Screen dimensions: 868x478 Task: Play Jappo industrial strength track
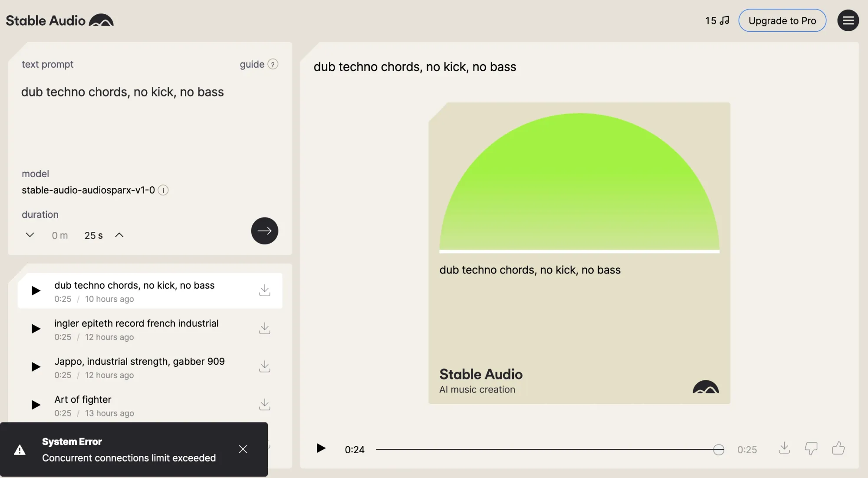coord(36,367)
